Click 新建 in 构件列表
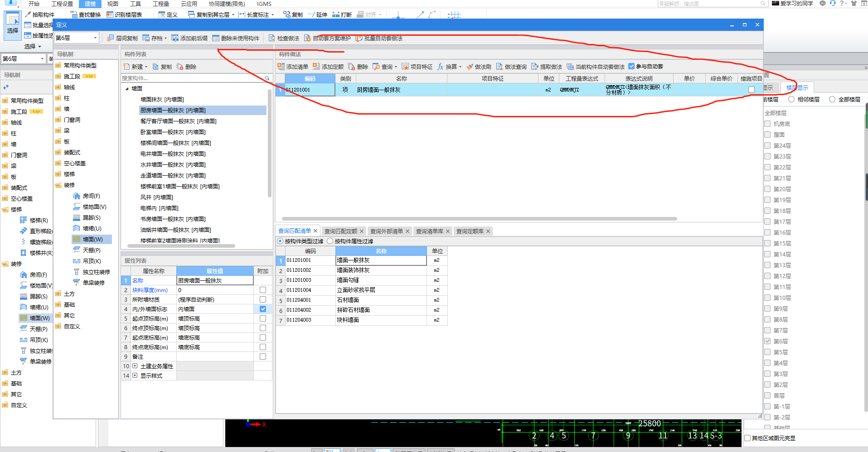This screenshot has height=452, width=868. click(x=134, y=67)
